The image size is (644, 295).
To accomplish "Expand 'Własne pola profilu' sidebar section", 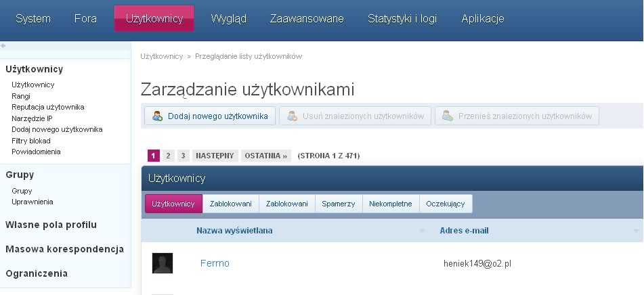I will tap(51, 225).
